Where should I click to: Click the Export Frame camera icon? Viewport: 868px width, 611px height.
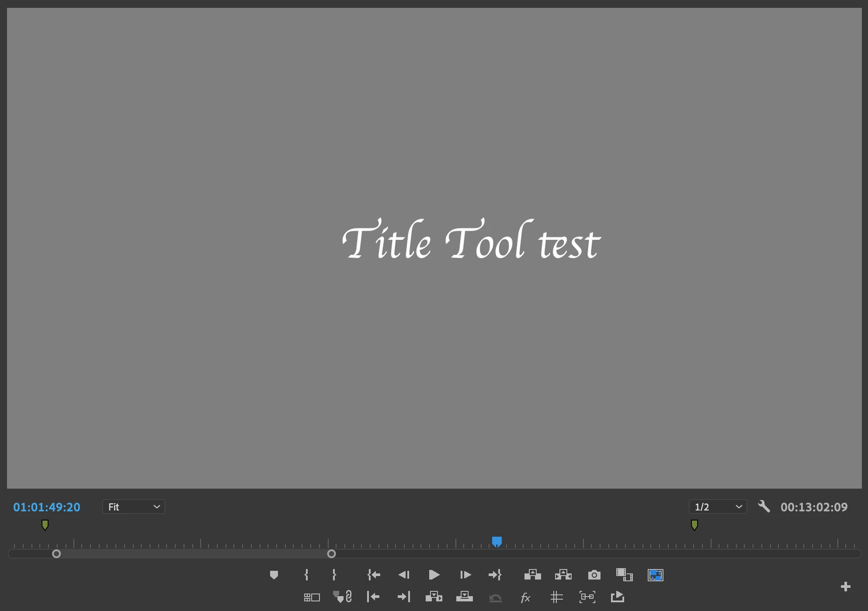594,575
